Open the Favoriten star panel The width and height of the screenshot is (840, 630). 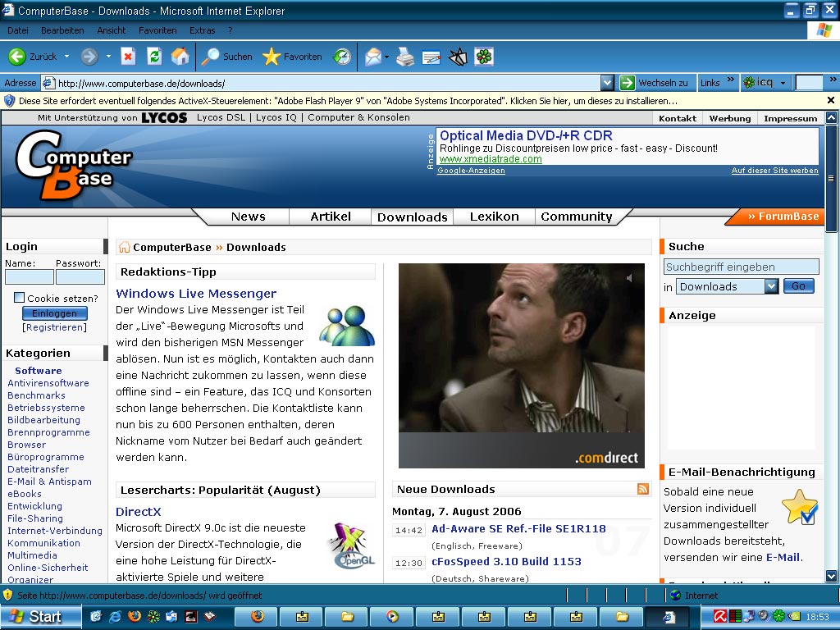pos(293,57)
